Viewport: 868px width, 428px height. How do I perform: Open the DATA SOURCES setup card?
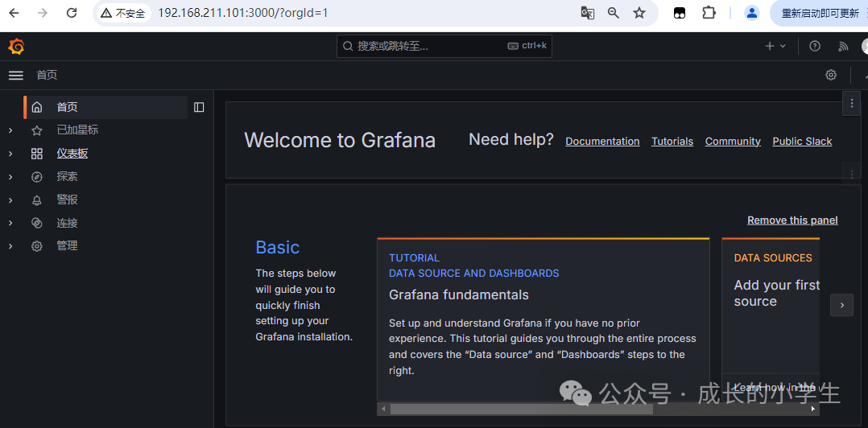point(771,319)
